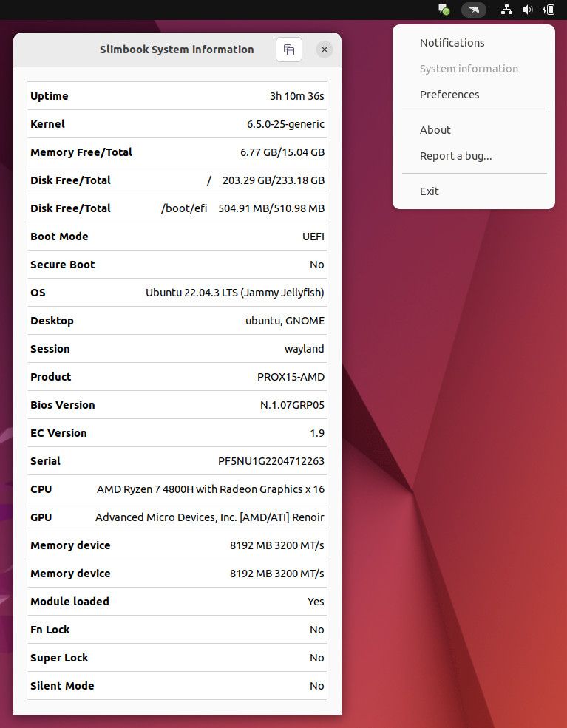Choose About in the tray menu

435,130
